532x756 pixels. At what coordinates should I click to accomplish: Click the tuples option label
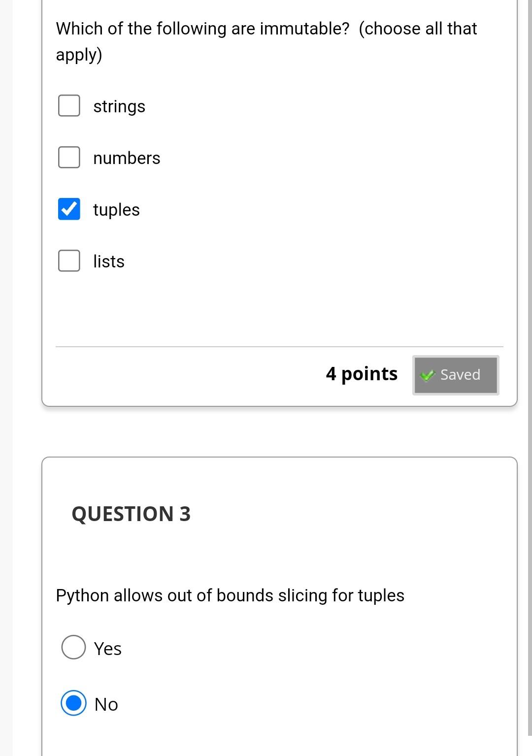(116, 210)
